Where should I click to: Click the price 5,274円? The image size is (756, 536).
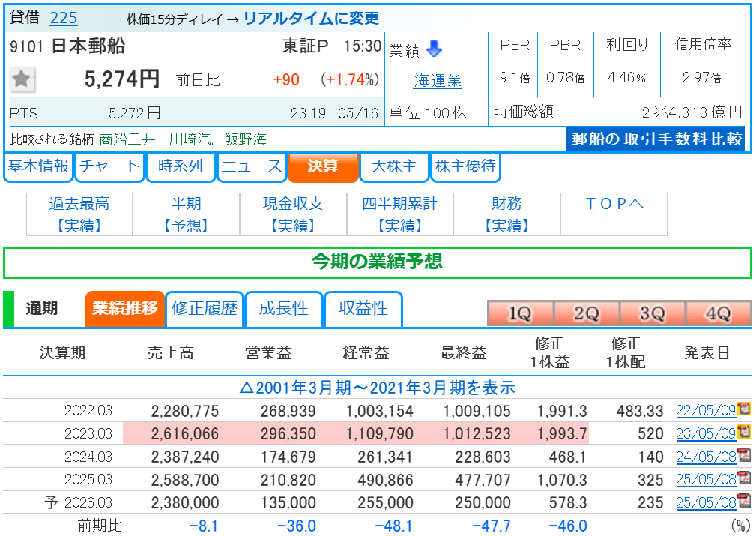click(121, 79)
